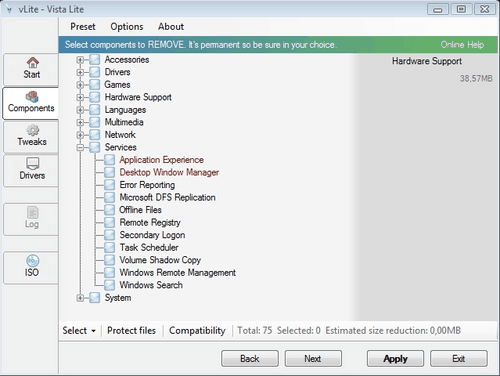
Task: Check the Secondary Logon checkbox
Action: [109, 235]
